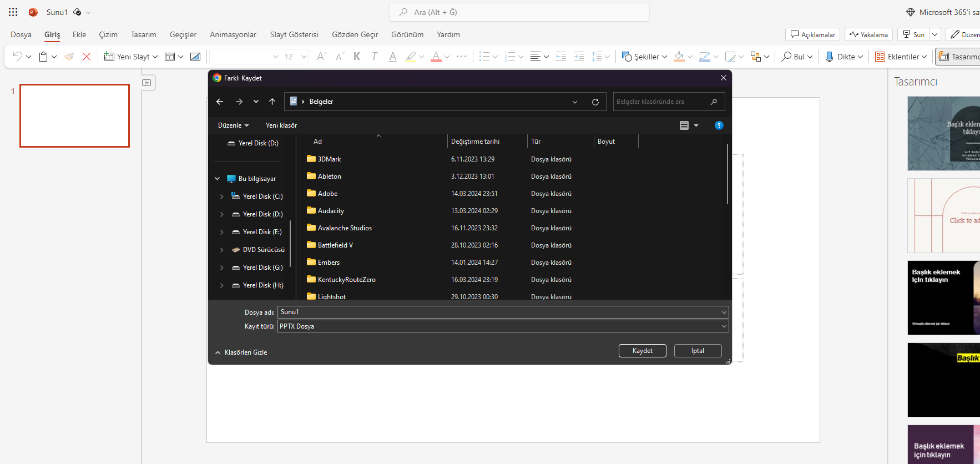Image resolution: width=980 pixels, height=464 pixels.
Task: Open the app launcher waffle icon
Action: point(13,12)
